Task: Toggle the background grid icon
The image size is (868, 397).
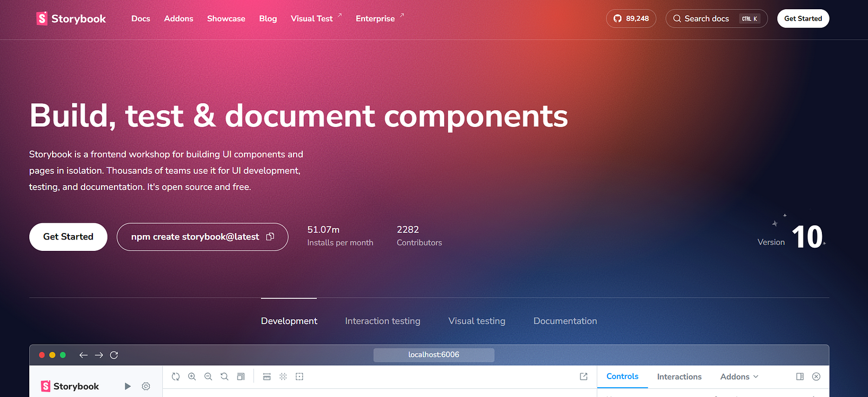Action: click(x=283, y=376)
